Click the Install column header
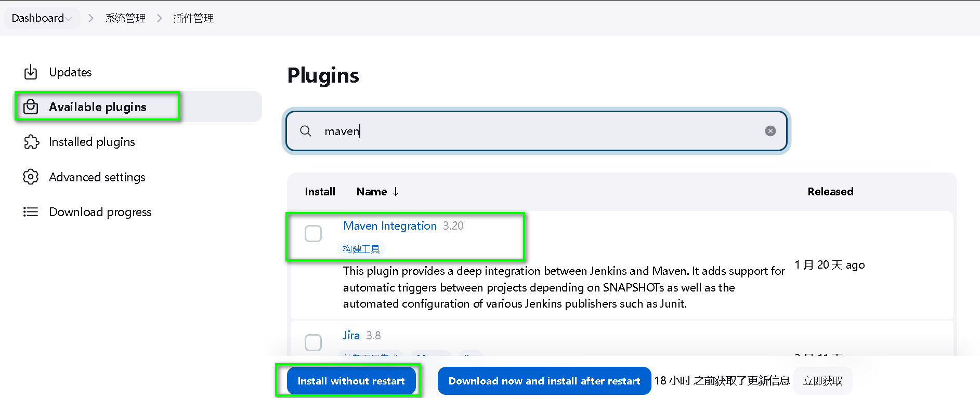 pyautogui.click(x=320, y=192)
